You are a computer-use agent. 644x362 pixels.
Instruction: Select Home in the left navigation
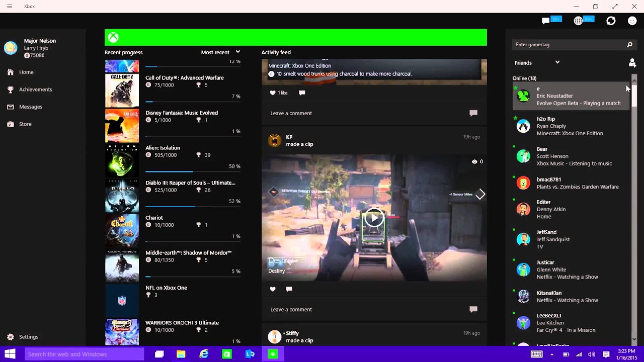pyautogui.click(x=26, y=72)
